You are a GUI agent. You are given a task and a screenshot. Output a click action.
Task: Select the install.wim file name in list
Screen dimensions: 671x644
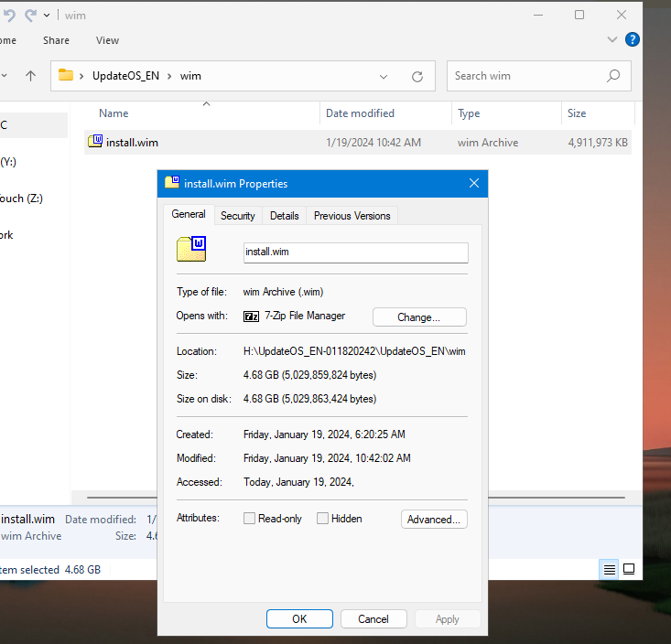(x=132, y=143)
